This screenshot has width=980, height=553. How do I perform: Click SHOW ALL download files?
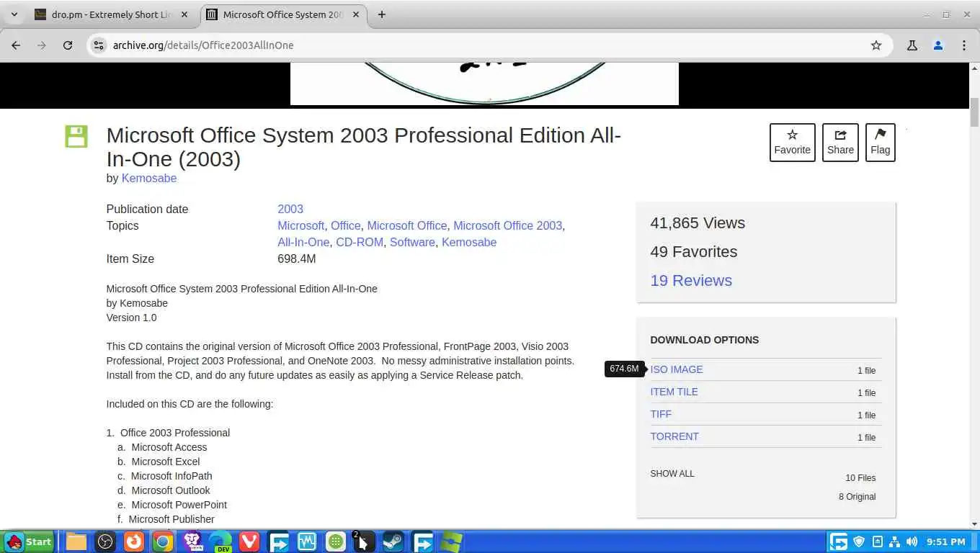point(672,474)
